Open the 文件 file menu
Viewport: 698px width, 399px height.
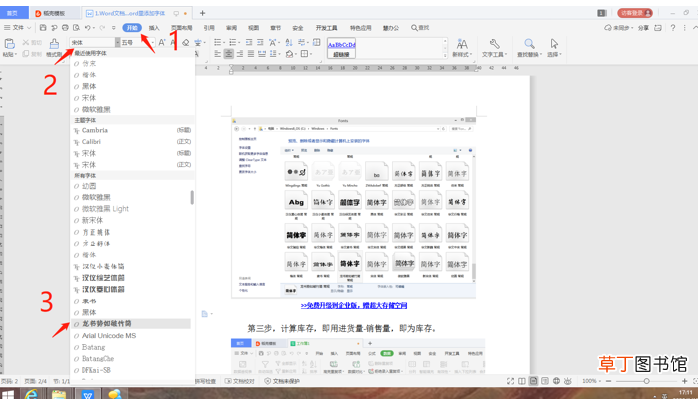point(17,28)
